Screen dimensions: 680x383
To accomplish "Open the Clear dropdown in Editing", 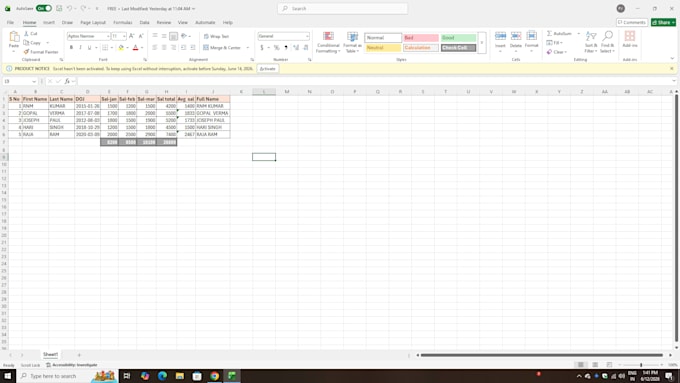I will [556, 52].
